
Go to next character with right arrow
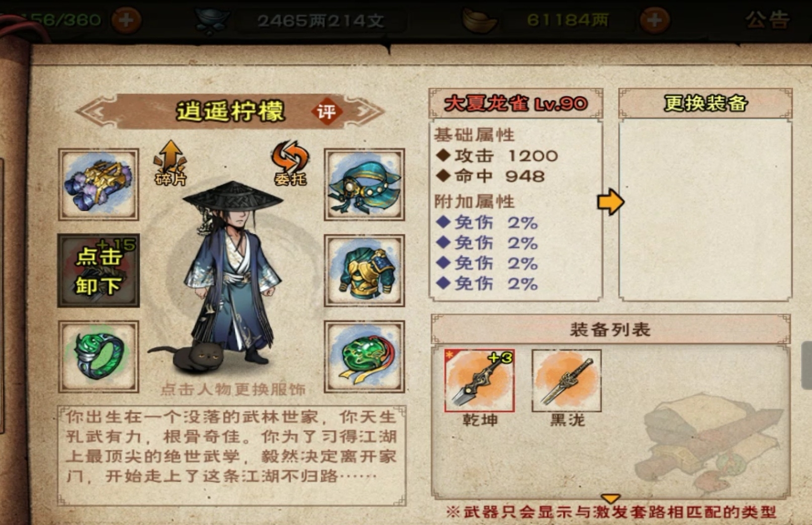[x=365, y=111]
